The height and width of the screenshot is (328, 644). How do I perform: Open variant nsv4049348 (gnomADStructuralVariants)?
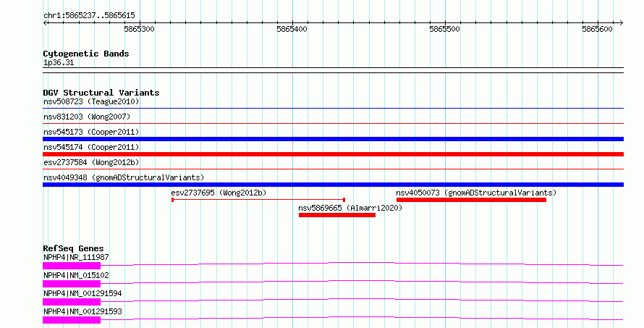tap(124, 177)
